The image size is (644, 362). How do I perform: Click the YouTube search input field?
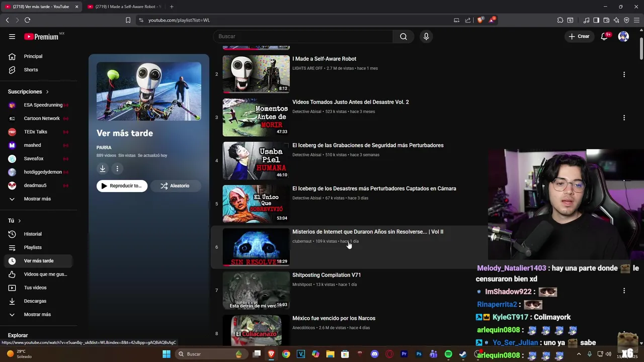click(303, 36)
